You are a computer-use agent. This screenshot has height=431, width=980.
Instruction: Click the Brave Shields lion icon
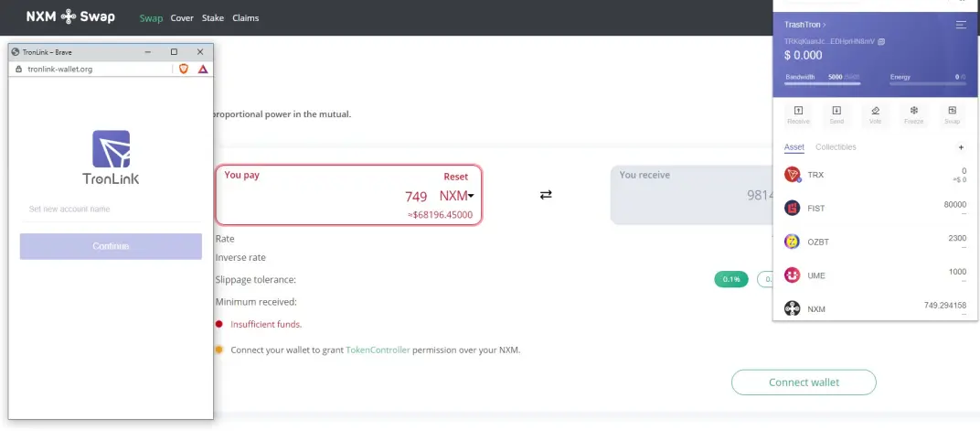click(x=184, y=69)
